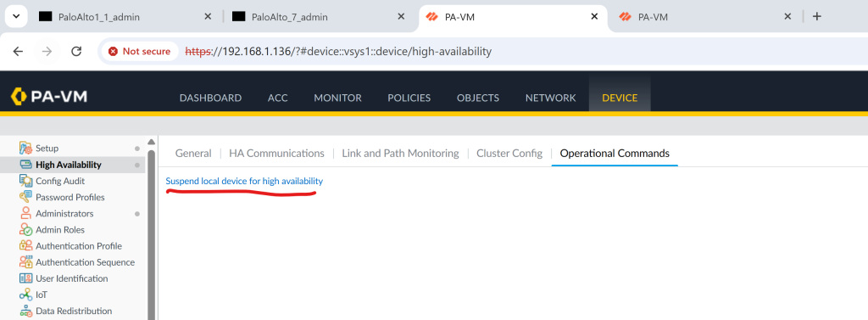
Task: Open the tab search dropdown chevron
Action: point(15,16)
